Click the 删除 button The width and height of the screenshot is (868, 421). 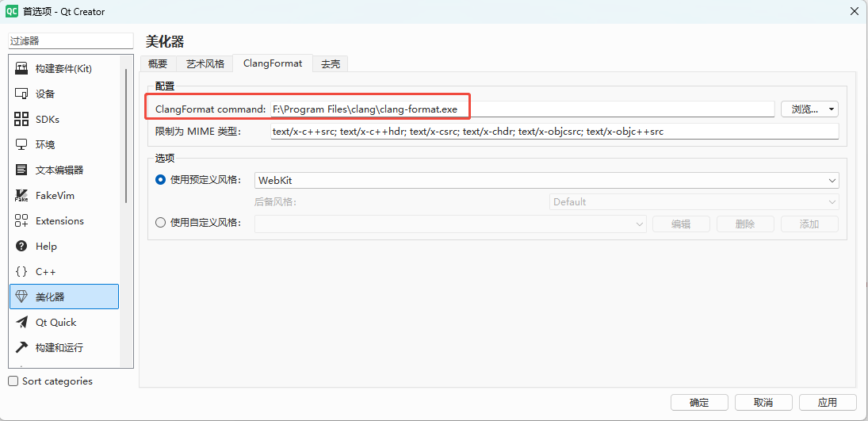[x=745, y=224]
